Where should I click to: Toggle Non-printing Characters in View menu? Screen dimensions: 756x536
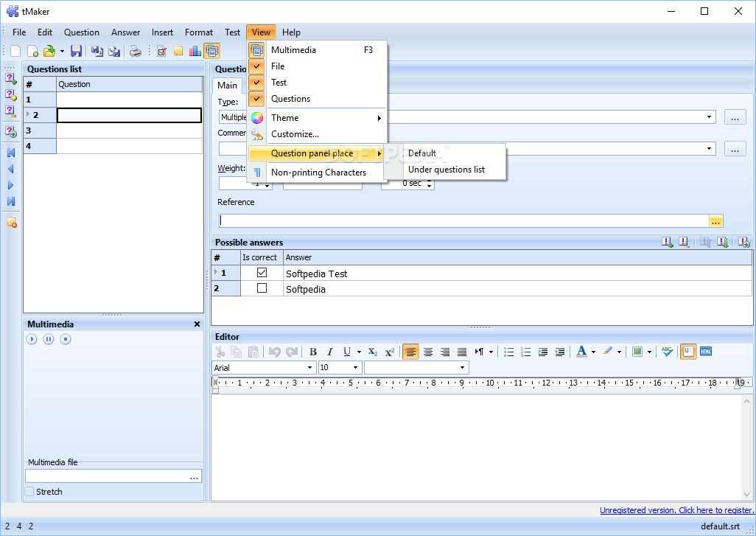pos(318,173)
